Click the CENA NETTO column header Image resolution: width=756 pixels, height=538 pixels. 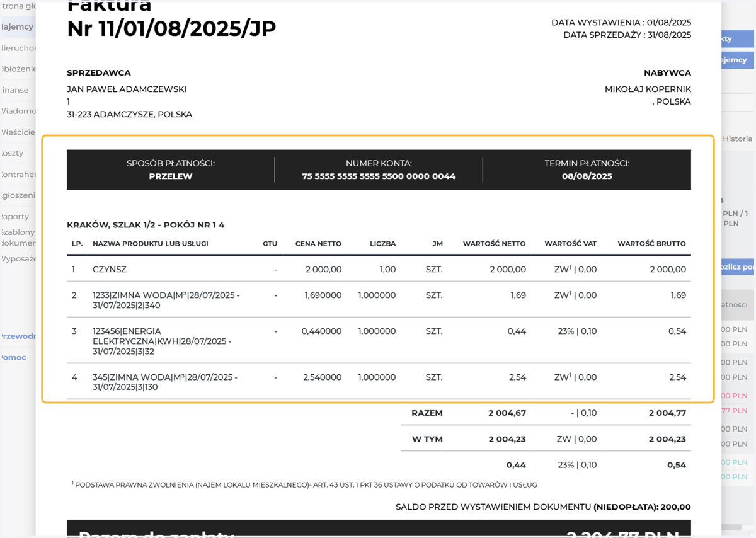tap(318, 244)
